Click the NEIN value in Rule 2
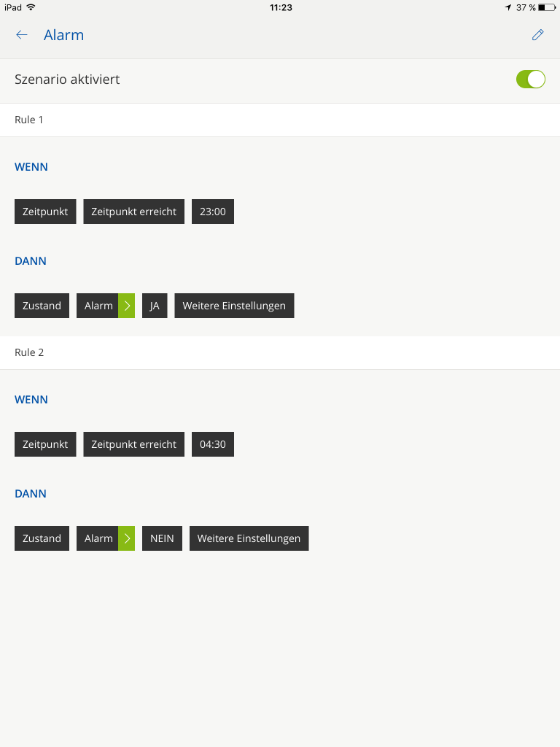This screenshot has width=560, height=747. pyautogui.click(x=162, y=538)
